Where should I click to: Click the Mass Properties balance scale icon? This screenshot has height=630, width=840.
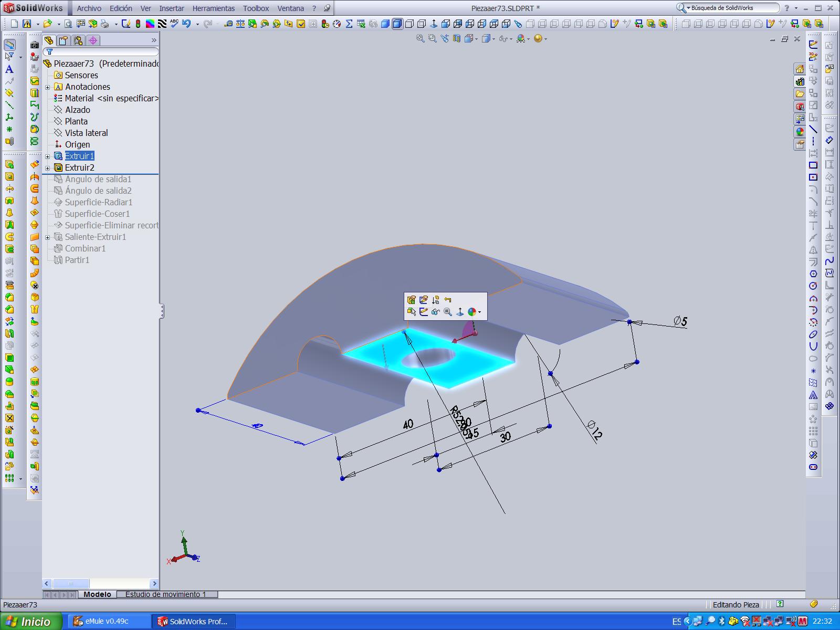pos(240,24)
